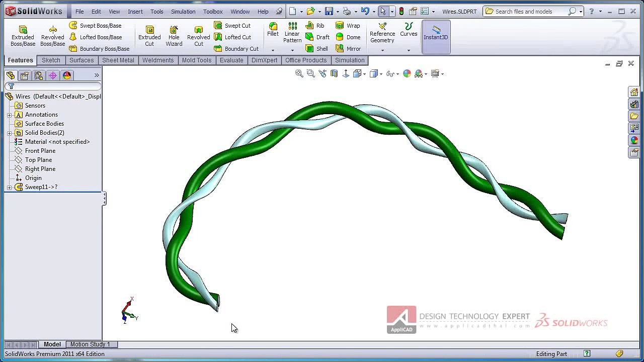Open the DimXpertManager tab
The image size is (644, 362).
point(53,75)
